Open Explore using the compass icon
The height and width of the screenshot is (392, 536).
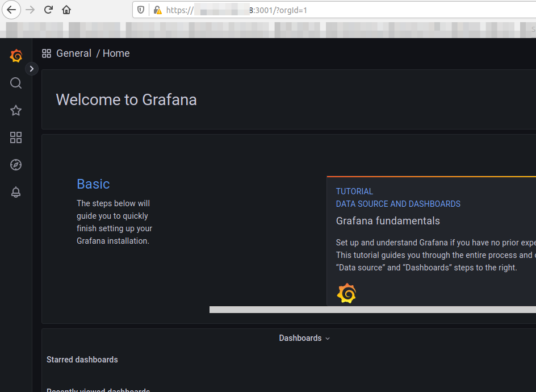pos(16,165)
